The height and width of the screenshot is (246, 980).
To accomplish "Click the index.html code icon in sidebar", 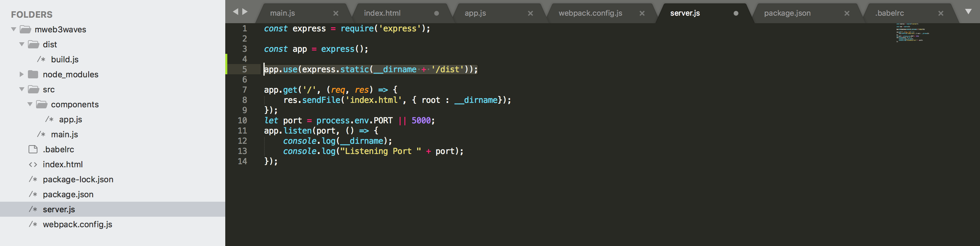I will [x=33, y=165].
